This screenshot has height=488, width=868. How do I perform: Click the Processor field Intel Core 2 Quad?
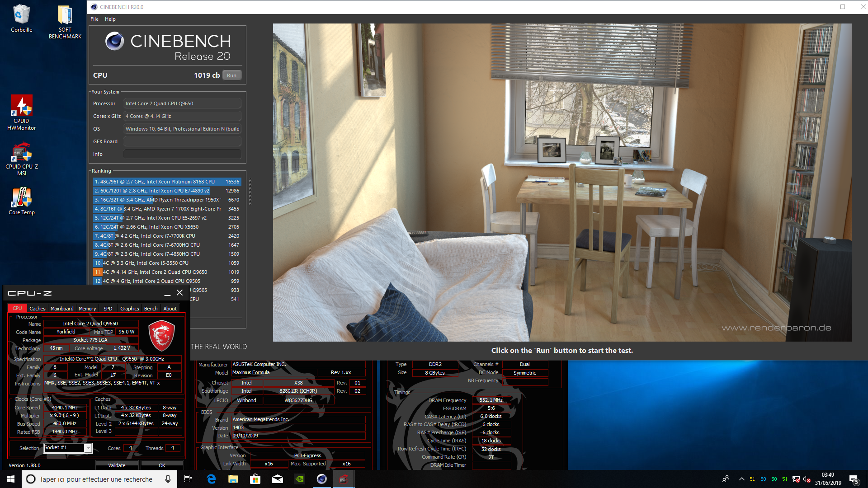pyautogui.click(x=182, y=103)
